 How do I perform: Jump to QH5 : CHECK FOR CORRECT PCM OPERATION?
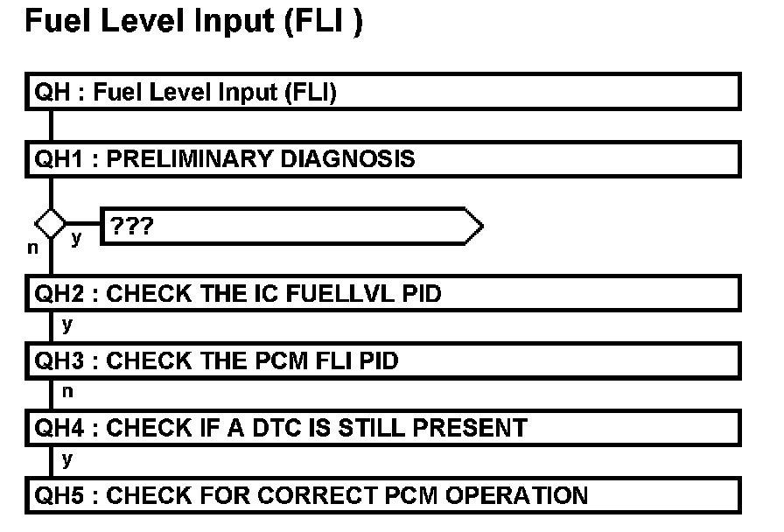(x=383, y=495)
